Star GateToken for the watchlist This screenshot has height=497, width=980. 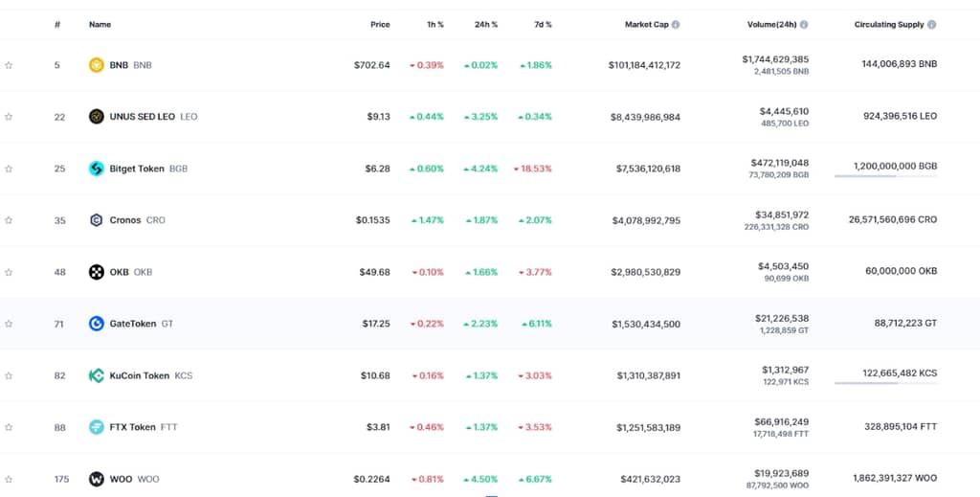(9, 324)
